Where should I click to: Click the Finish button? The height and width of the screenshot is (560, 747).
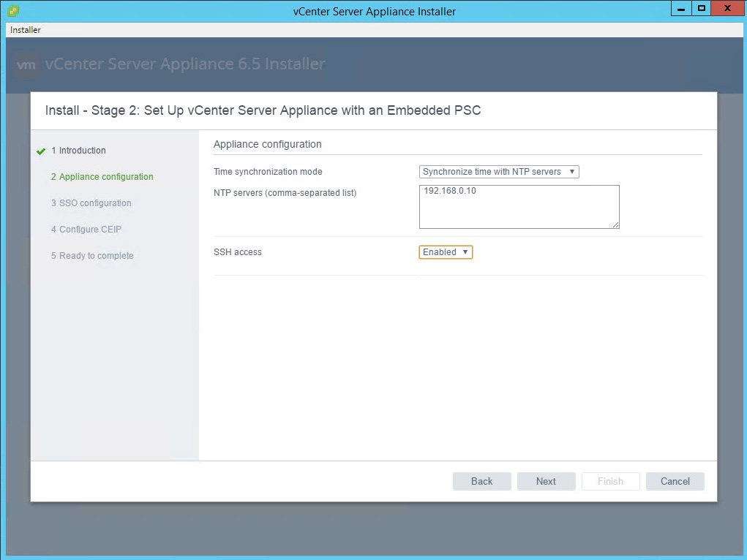[x=610, y=481]
